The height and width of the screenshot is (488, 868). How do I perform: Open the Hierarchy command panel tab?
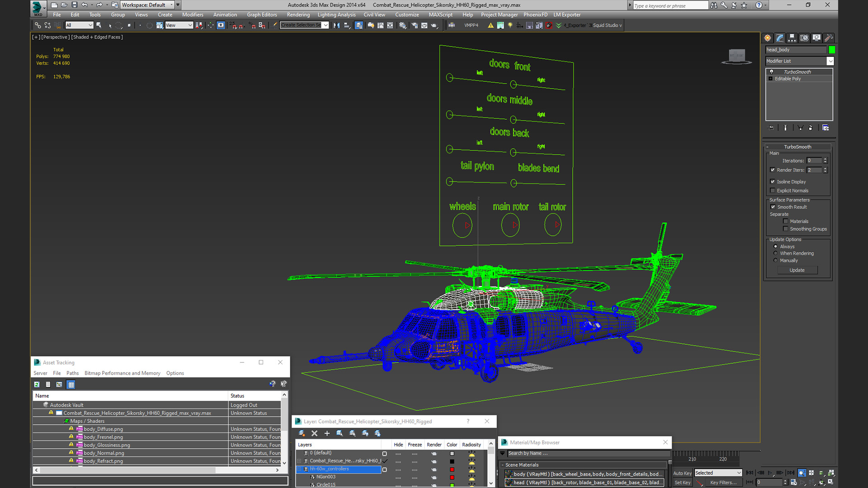(792, 38)
